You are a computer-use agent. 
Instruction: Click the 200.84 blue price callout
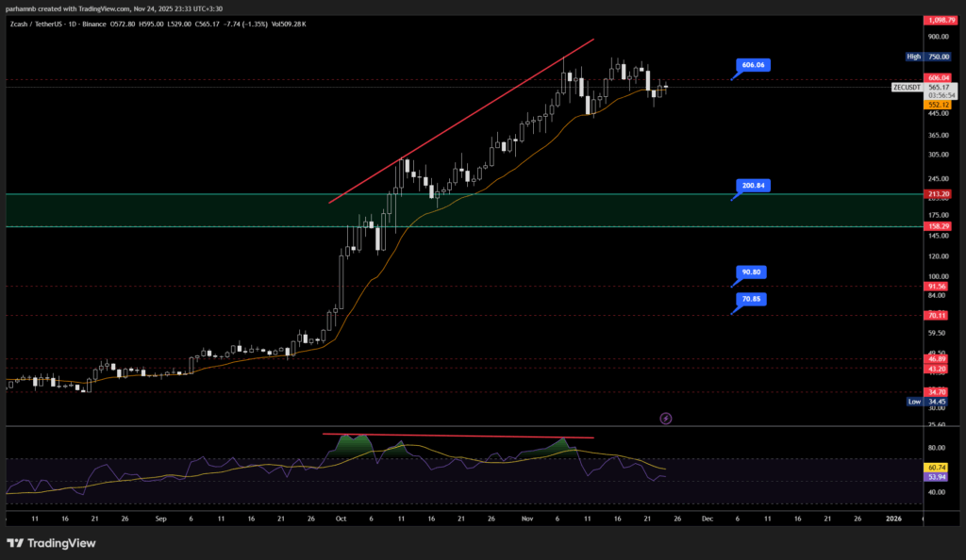pyautogui.click(x=752, y=186)
